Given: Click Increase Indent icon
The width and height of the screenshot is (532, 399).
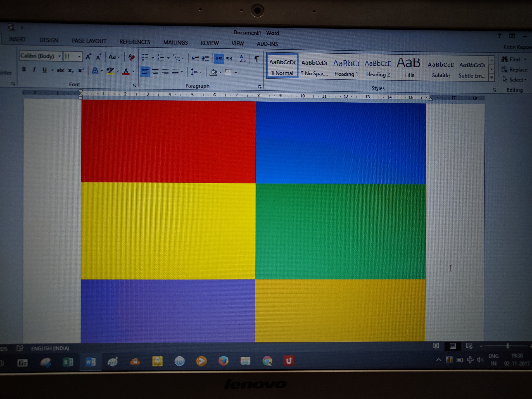Looking at the screenshot, I should tap(205, 58).
